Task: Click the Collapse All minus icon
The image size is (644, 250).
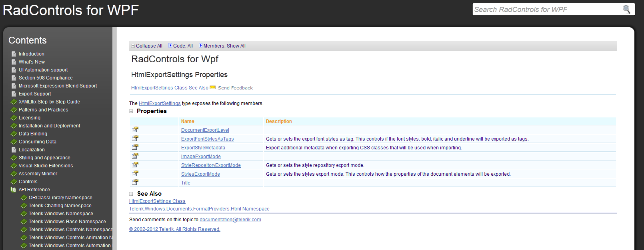Action: (x=133, y=46)
